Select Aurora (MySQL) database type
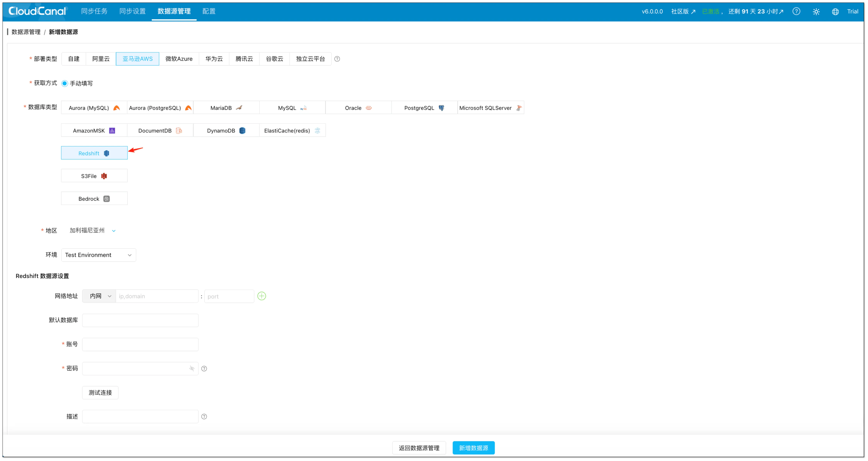Screen dimensions: 868x461 point(94,108)
